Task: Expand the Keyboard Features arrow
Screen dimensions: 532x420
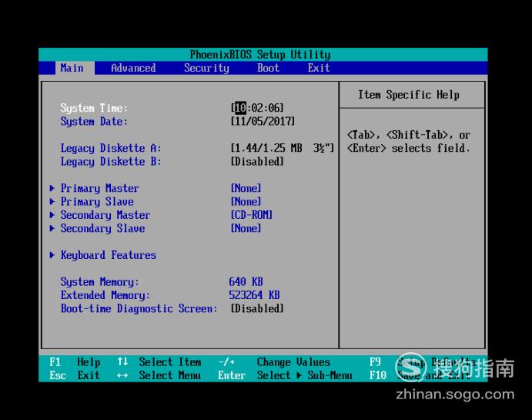Action: 52,255
